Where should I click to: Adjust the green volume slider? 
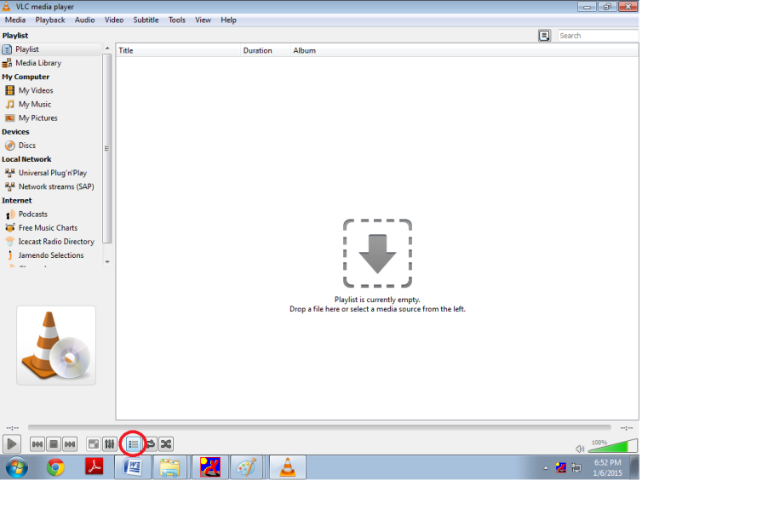click(x=612, y=447)
